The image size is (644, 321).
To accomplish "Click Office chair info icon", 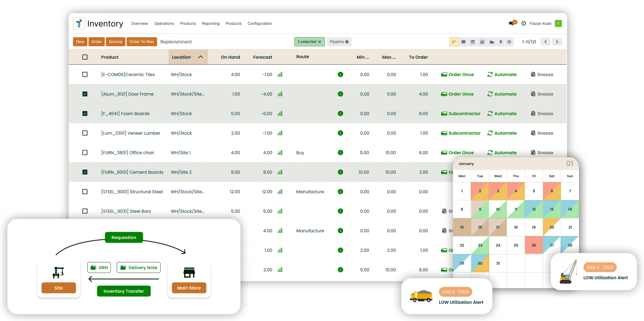I will point(340,153).
